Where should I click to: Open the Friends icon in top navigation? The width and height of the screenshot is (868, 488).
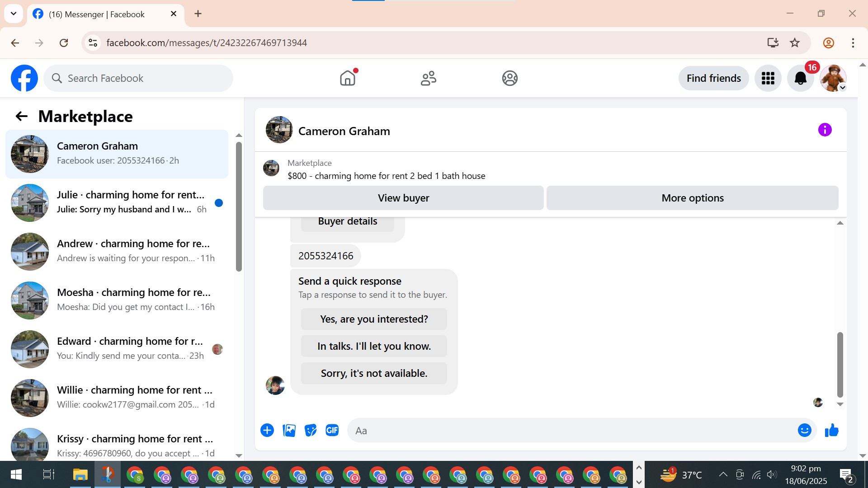[x=429, y=78]
